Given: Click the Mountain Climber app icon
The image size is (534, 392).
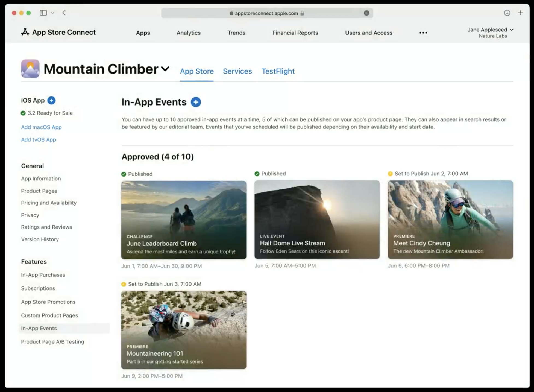Looking at the screenshot, I should [30, 69].
